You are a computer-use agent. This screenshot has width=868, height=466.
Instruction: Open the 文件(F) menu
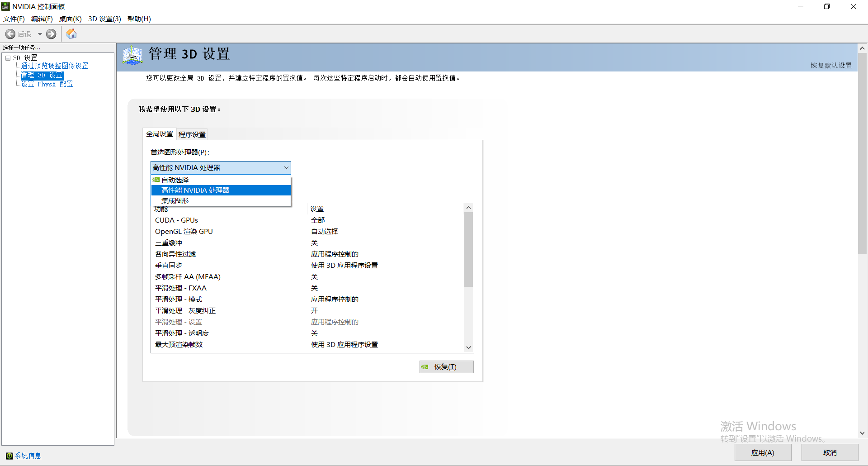tap(14, 19)
